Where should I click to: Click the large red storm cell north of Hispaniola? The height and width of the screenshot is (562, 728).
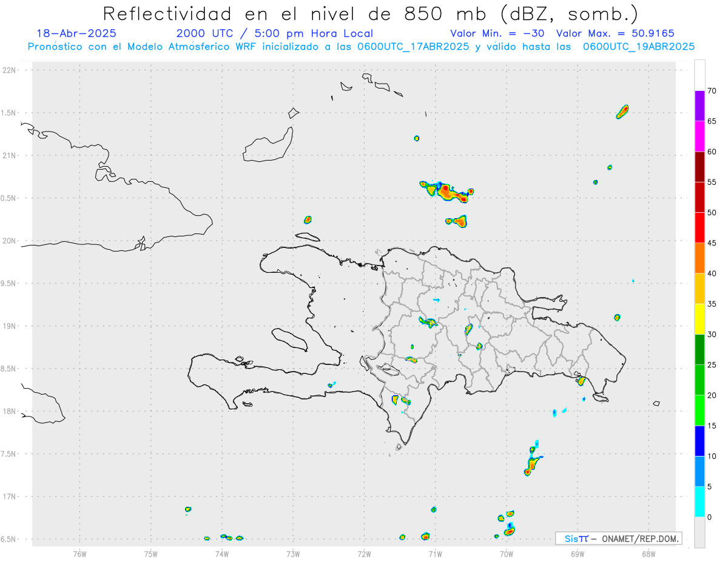(x=447, y=192)
